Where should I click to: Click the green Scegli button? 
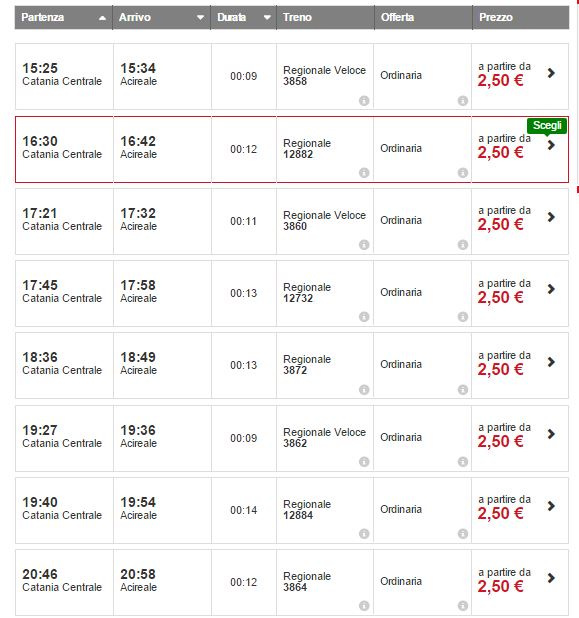[547, 126]
